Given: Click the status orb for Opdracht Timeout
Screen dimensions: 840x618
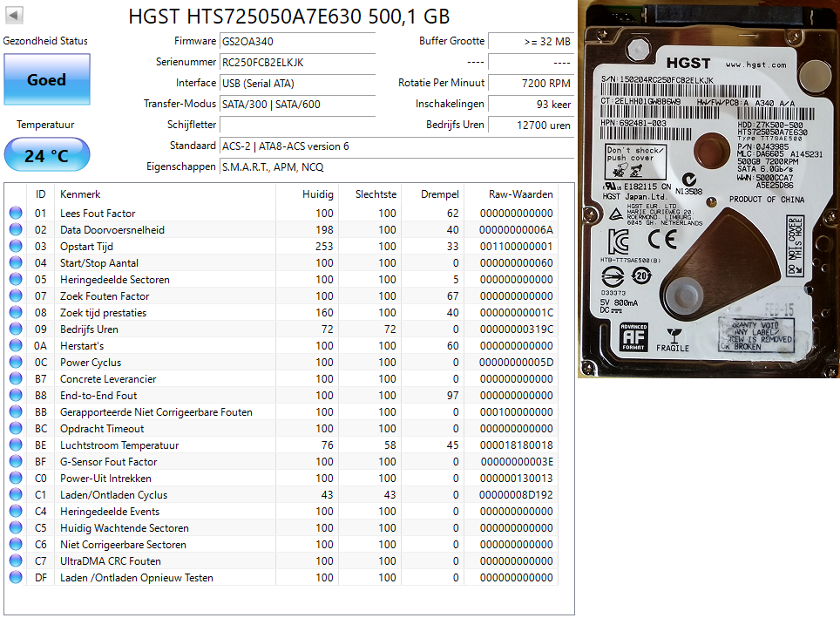Looking at the screenshot, I should pos(16,428).
